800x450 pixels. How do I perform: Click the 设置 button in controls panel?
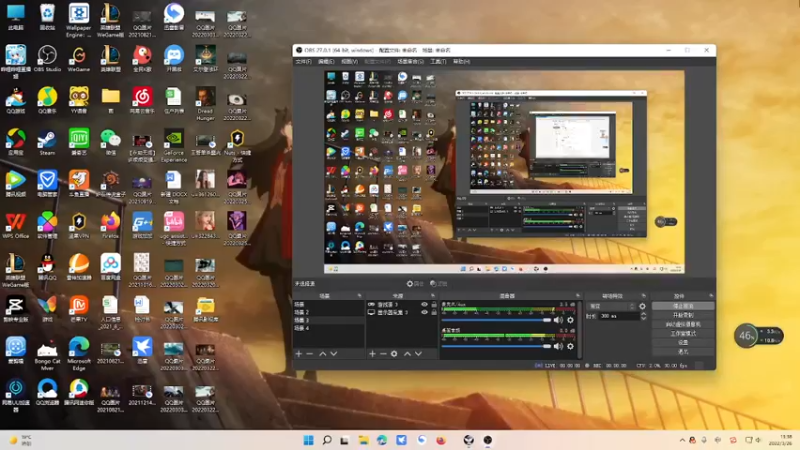(x=683, y=342)
